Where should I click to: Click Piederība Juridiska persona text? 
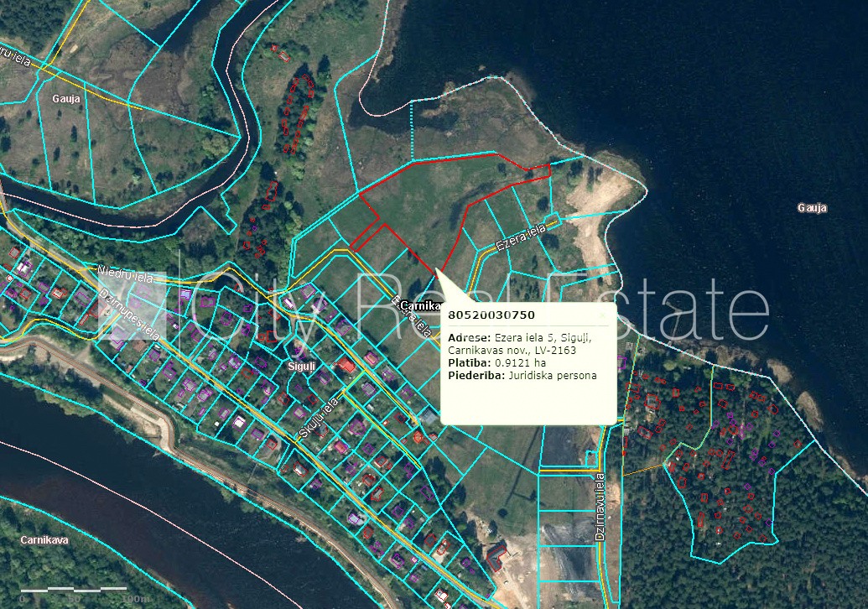(522, 376)
